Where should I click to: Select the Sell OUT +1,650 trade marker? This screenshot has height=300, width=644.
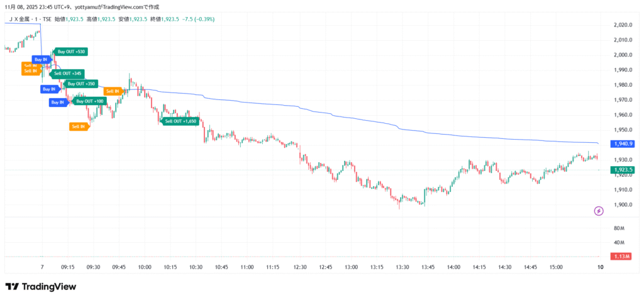click(180, 121)
